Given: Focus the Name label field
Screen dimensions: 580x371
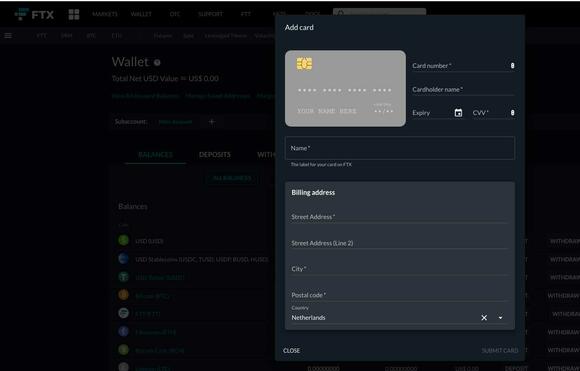Looking at the screenshot, I should point(400,148).
